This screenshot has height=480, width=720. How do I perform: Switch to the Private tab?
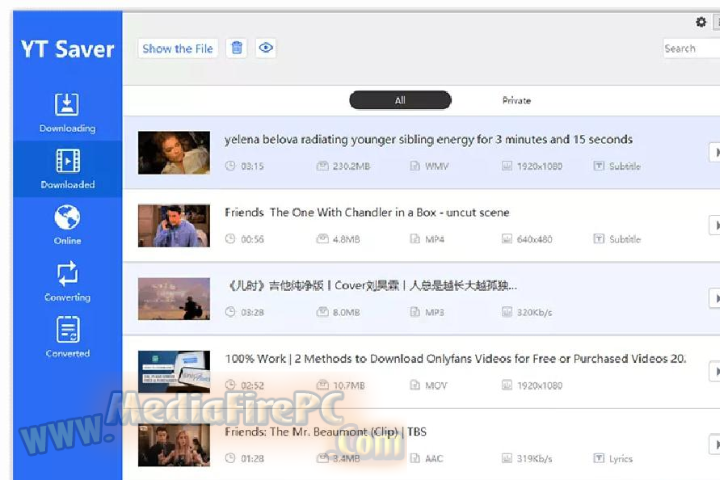pos(517,100)
